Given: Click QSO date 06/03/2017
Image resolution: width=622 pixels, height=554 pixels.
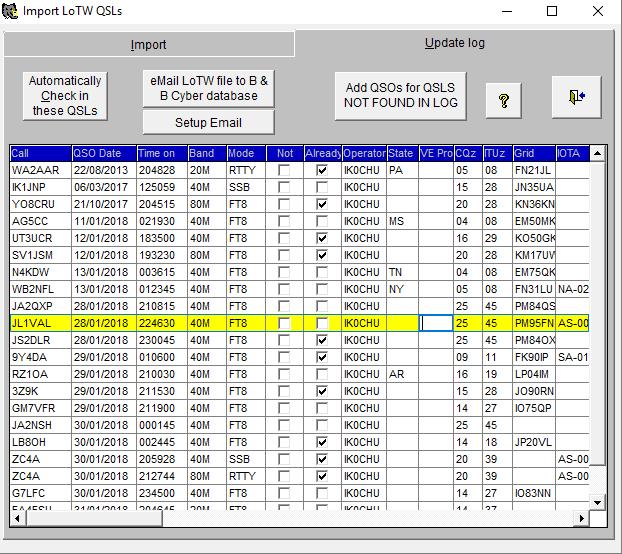Looking at the screenshot, I should (x=101, y=187).
